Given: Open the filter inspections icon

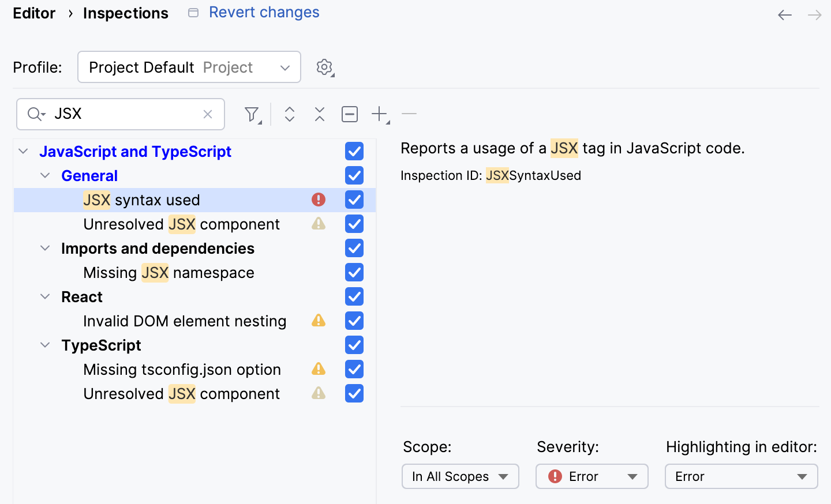Looking at the screenshot, I should pyautogui.click(x=252, y=114).
